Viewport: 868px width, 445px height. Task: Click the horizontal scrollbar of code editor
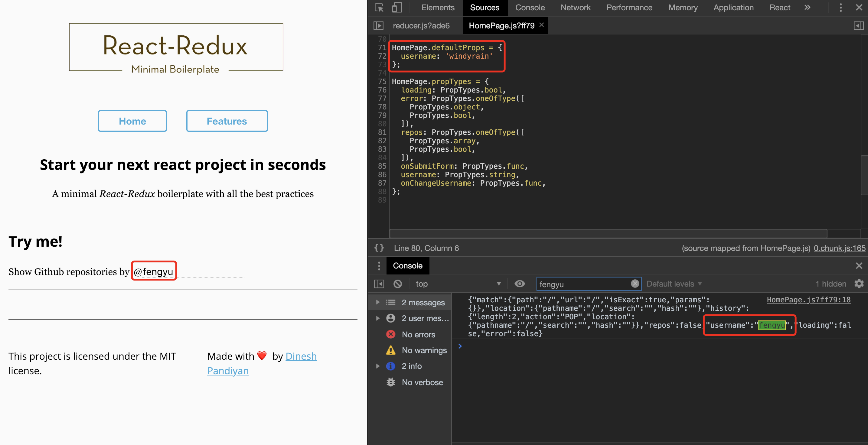pos(608,233)
